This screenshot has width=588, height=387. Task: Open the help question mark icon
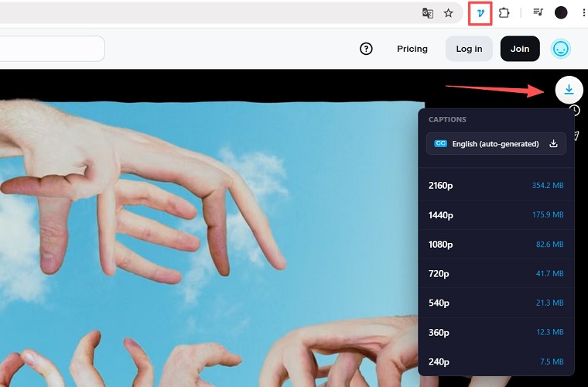click(x=366, y=49)
